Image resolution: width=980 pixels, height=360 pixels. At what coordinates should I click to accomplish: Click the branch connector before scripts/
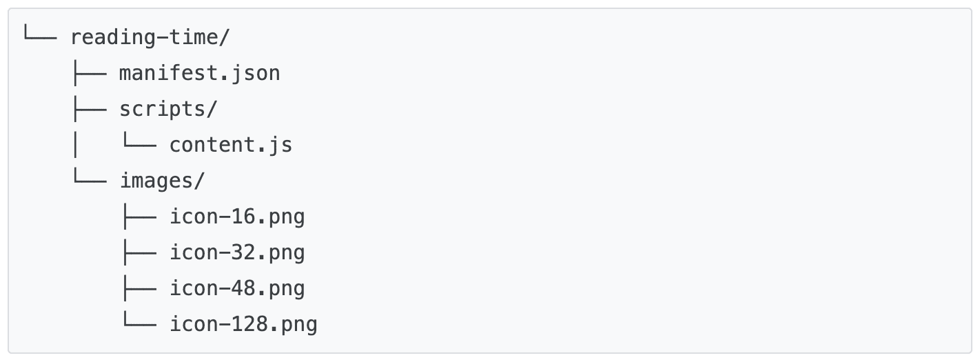point(88,109)
